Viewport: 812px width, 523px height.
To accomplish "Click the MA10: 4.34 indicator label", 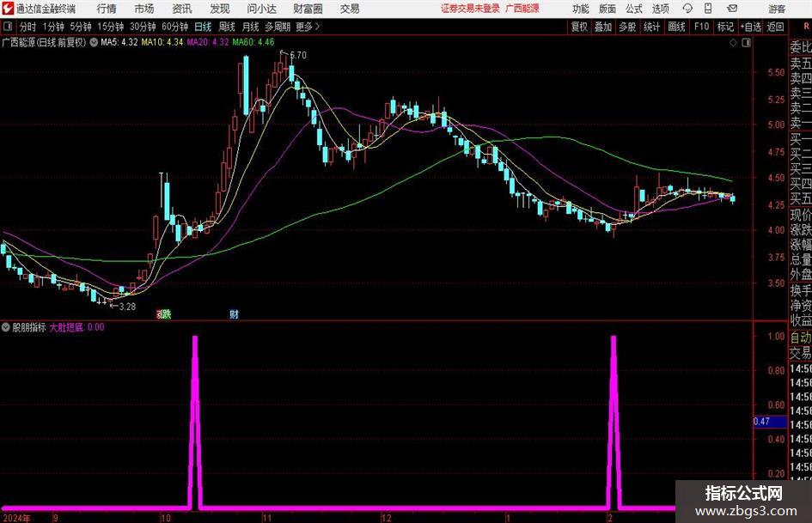I will point(162,42).
